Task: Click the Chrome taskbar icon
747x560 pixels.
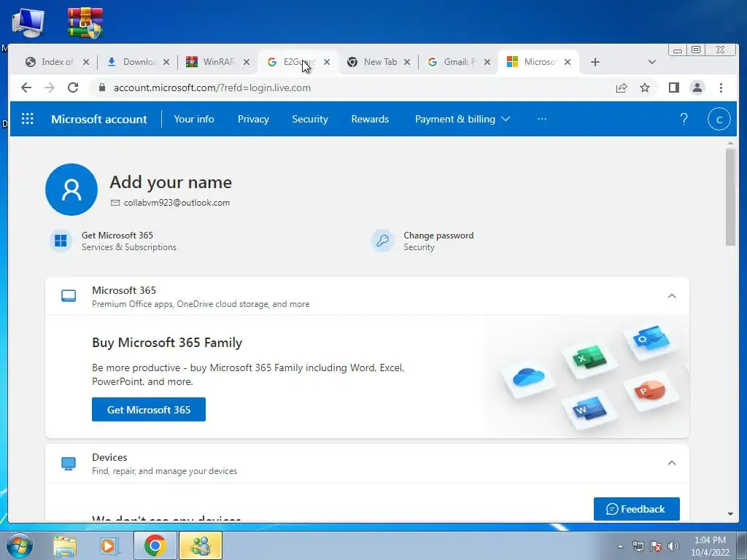Action: coord(155,545)
